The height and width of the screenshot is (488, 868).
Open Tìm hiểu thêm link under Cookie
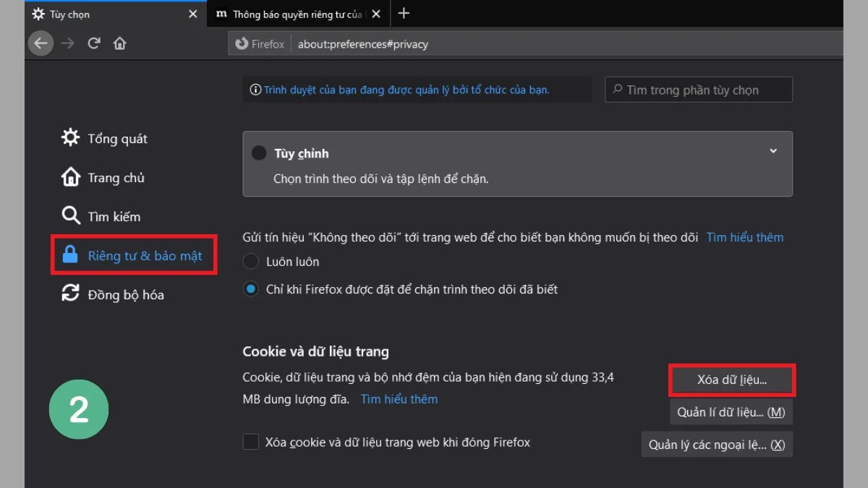pyautogui.click(x=399, y=399)
